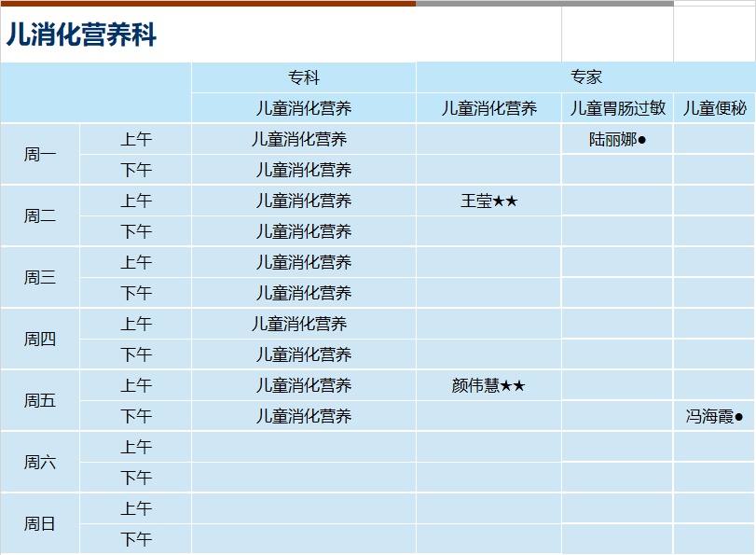
Task: Click 下午 in the 周五 row
Action: [x=136, y=416]
